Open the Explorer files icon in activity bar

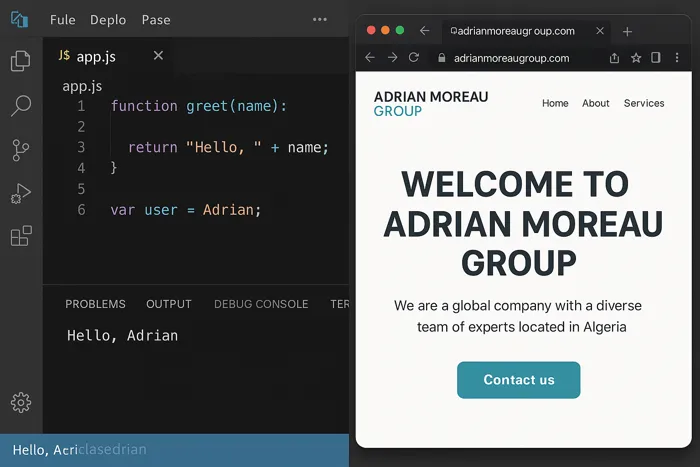tap(20, 61)
